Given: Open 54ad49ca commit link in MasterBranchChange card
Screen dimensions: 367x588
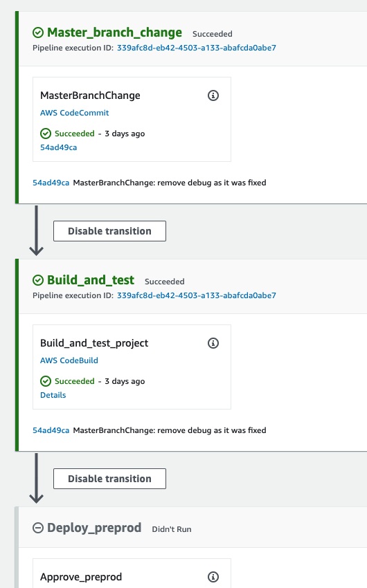Looking at the screenshot, I should click(59, 147).
